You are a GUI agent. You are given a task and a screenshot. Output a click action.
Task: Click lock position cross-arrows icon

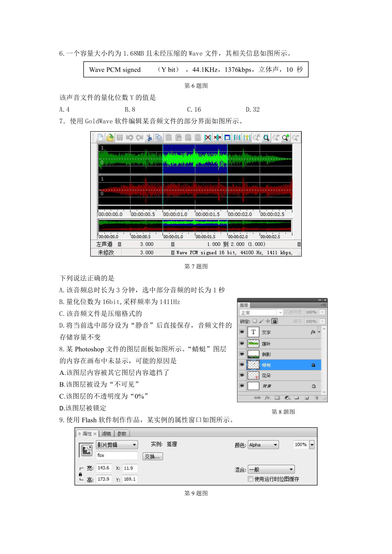pos(268,321)
